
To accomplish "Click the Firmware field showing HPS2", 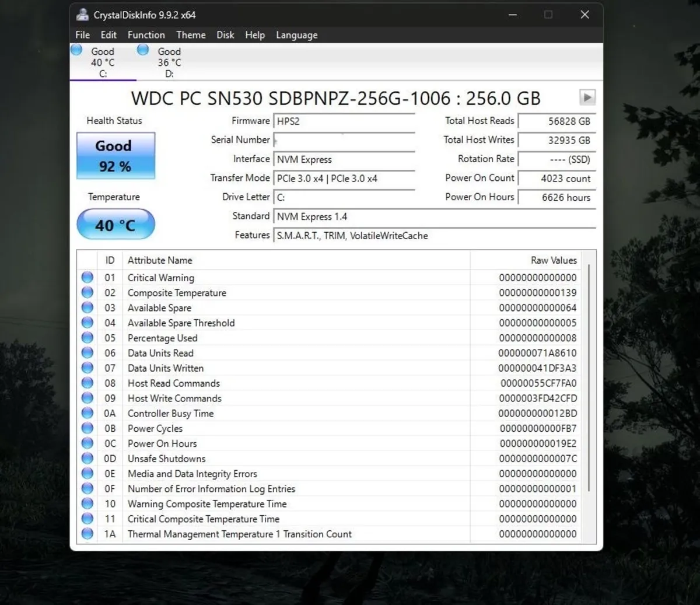I will (x=344, y=121).
